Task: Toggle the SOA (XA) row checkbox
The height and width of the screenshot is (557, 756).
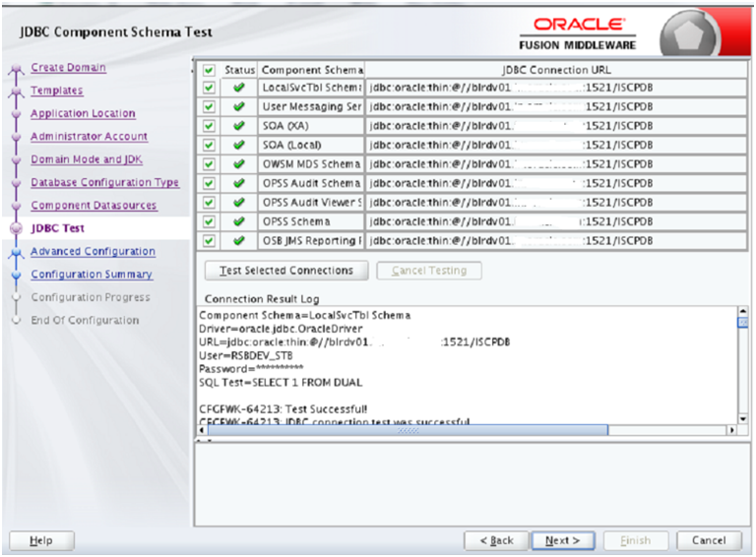Action: click(x=209, y=126)
